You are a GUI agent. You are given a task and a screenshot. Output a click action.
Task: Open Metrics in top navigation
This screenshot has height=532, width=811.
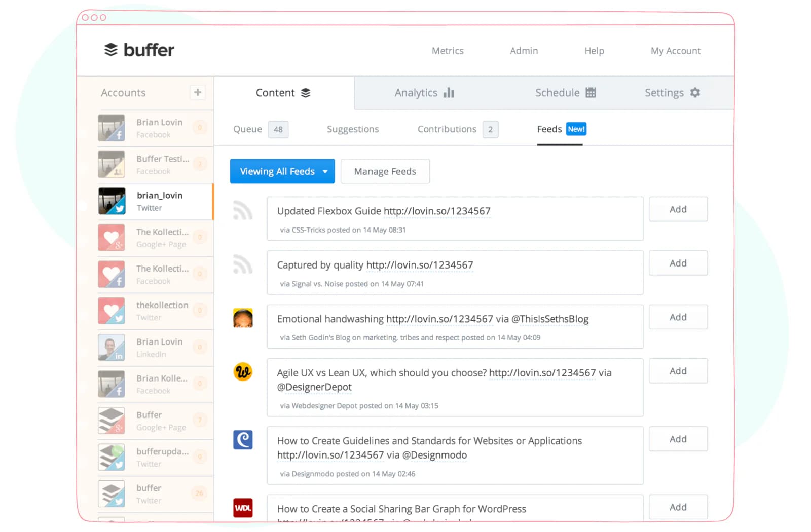pyautogui.click(x=448, y=51)
